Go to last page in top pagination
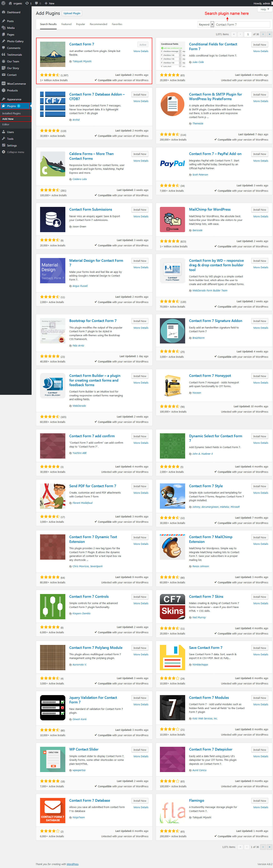Image resolution: width=273 pixels, height=868 pixels. (269, 34)
